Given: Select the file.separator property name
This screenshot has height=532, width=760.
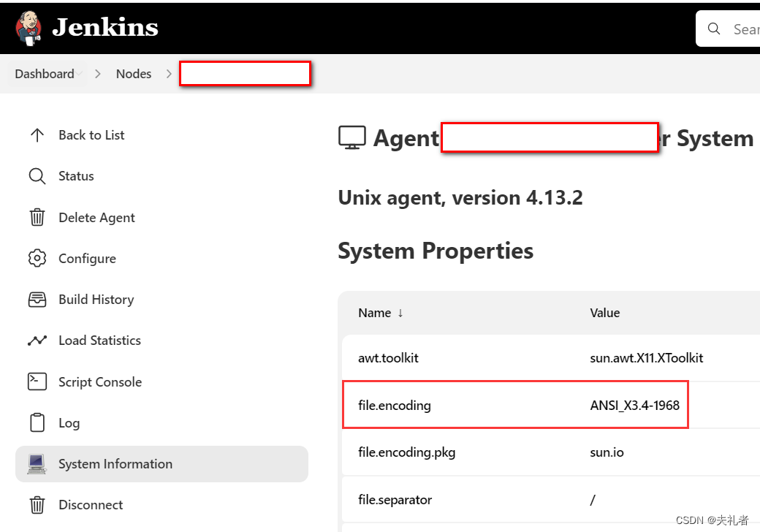Looking at the screenshot, I should click(395, 500).
